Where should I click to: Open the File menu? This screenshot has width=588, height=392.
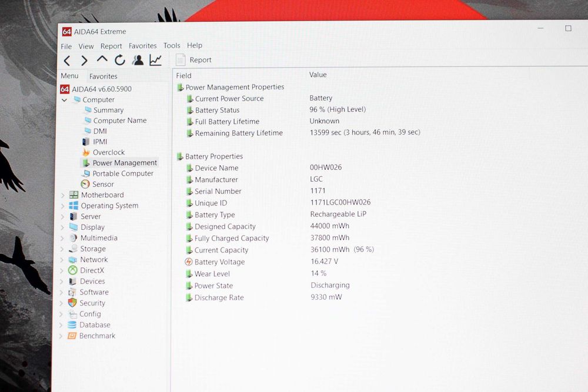point(66,46)
